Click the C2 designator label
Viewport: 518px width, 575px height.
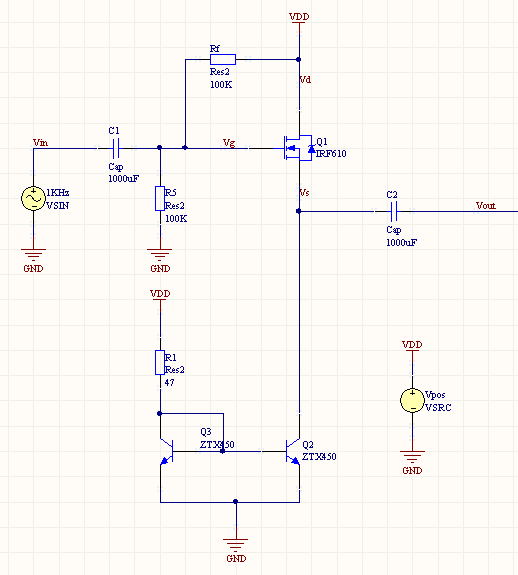392,195
